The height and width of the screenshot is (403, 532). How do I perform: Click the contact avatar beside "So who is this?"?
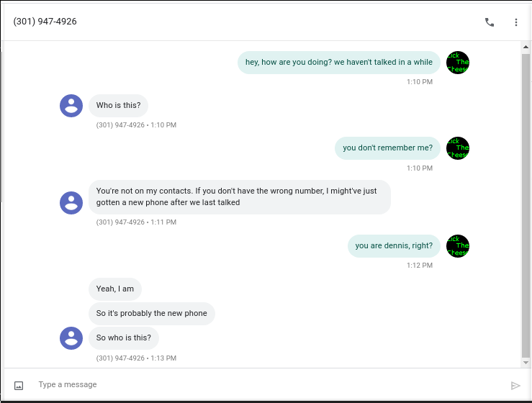point(71,338)
